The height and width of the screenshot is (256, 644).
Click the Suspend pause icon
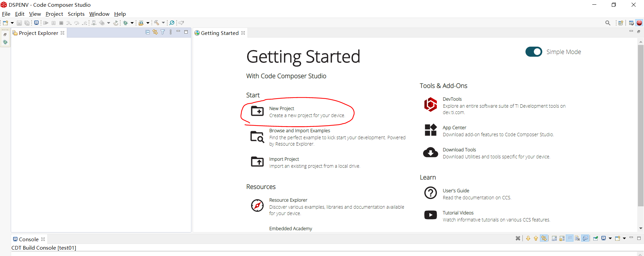53,23
